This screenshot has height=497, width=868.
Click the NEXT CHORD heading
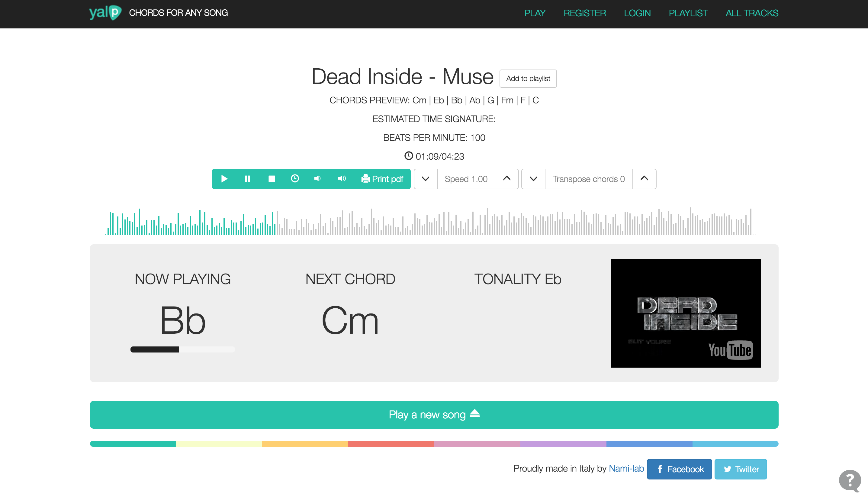point(350,279)
